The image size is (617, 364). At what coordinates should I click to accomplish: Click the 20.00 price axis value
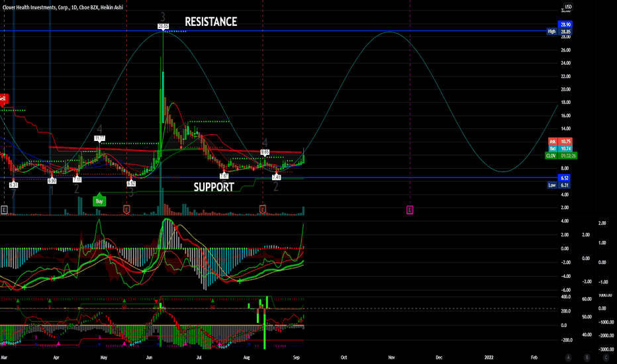coord(565,89)
